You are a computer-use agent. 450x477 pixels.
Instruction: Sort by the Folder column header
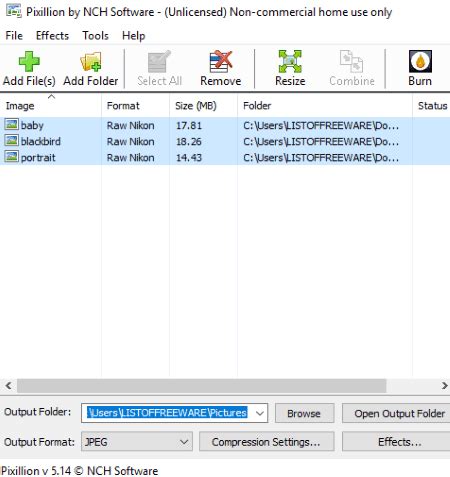[x=325, y=105]
